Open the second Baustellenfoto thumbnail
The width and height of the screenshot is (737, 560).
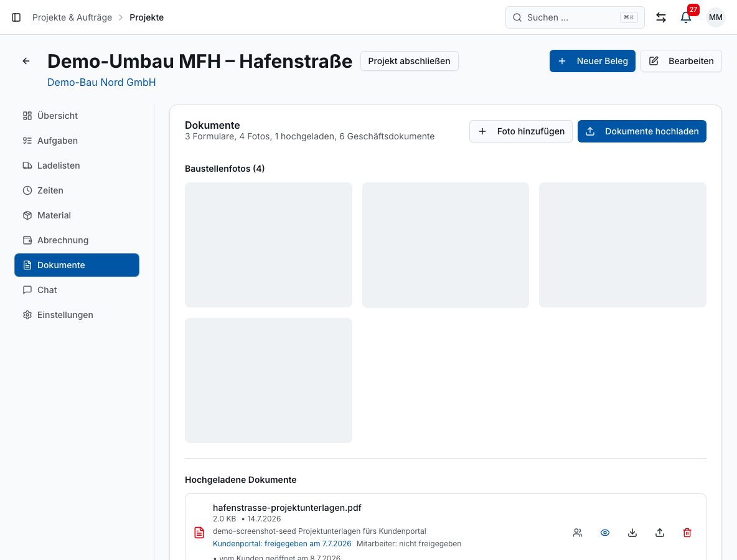(446, 245)
